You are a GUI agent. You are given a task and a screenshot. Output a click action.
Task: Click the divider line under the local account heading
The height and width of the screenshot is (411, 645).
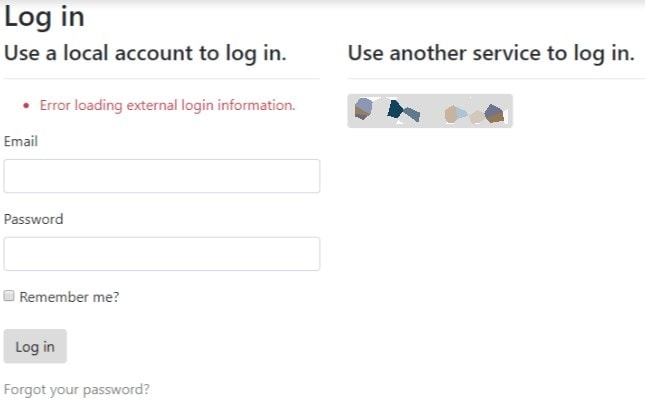point(161,78)
